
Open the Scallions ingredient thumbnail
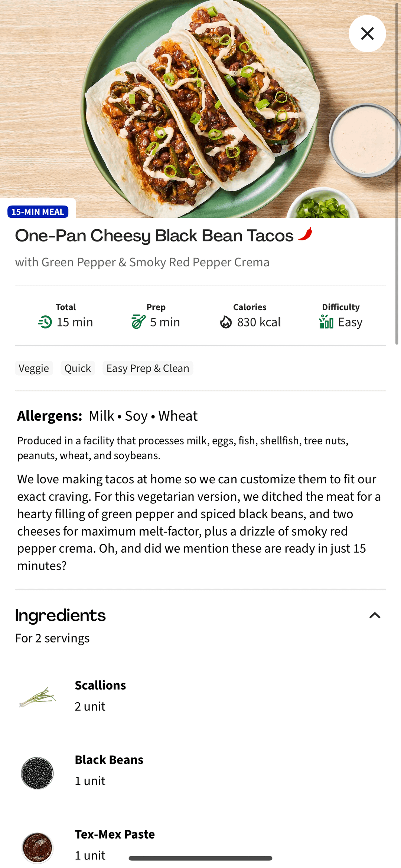(x=37, y=696)
